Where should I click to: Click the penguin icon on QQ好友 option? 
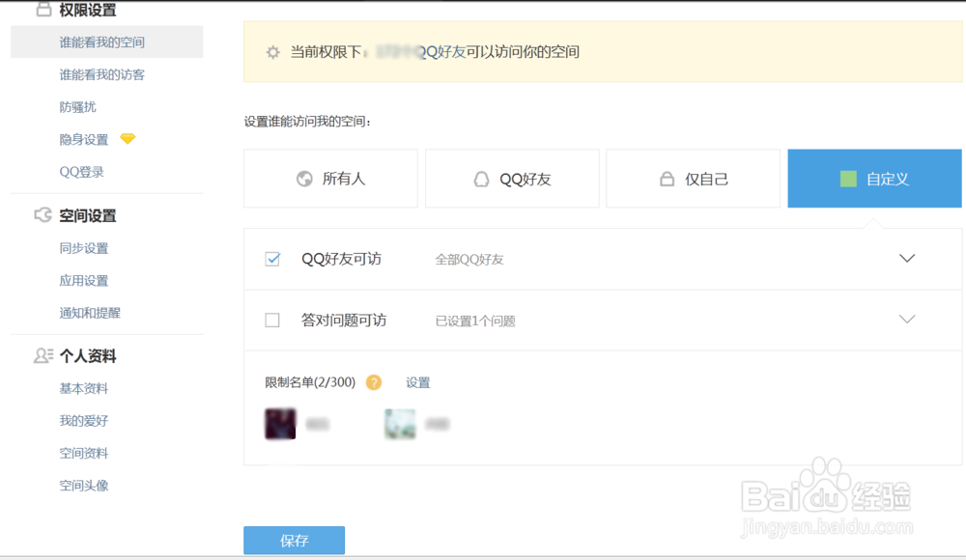coord(480,178)
